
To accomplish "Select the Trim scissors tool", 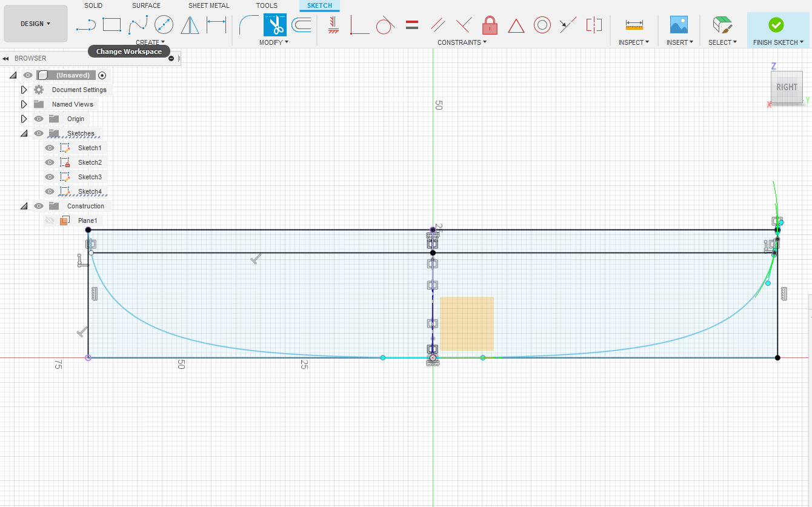I will point(275,25).
